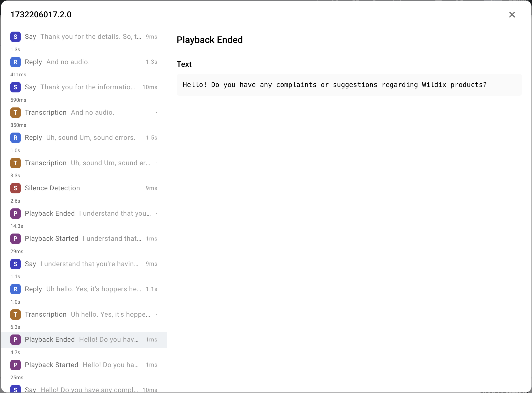Select the Transcription event 'Uh hello. Yes, it's hoppe...'
Viewport: 532px width, 393px height.
click(x=83, y=315)
